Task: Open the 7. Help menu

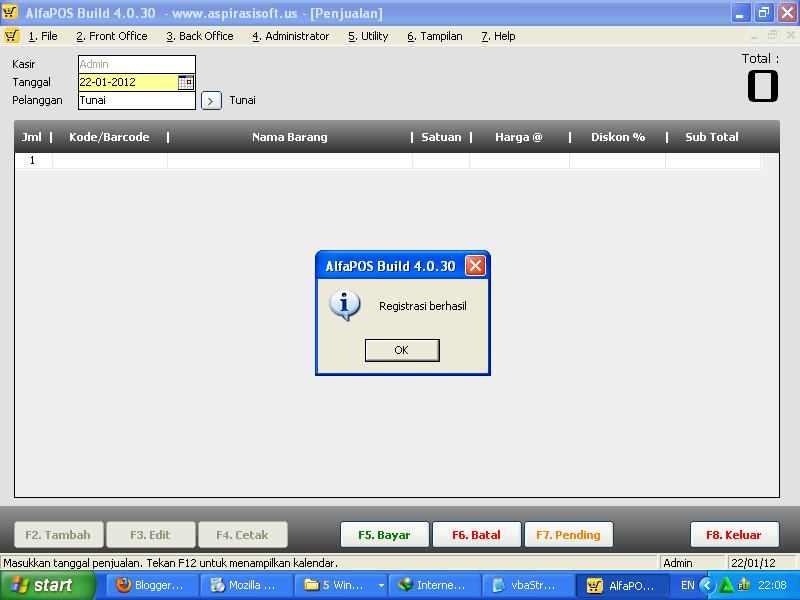Action: point(498,36)
